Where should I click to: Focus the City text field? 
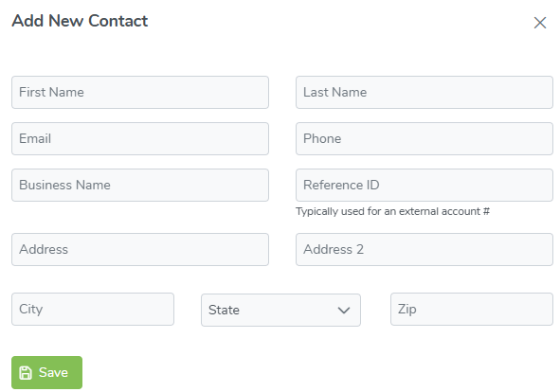pos(93,310)
